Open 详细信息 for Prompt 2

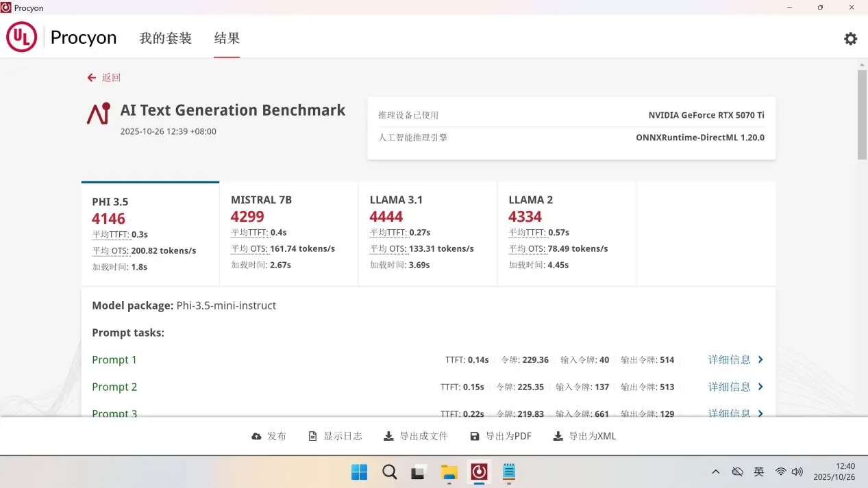[x=730, y=387]
